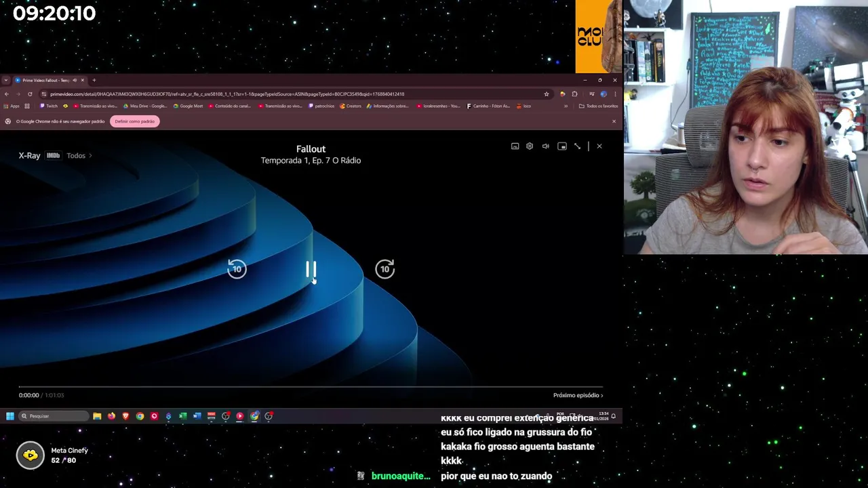Open X-Ray IMDb panel
Viewport: 868px width, 488px height.
[53, 156]
